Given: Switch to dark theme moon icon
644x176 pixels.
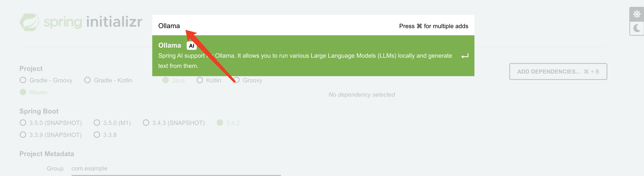Looking at the screenshot, I should 637,28.
